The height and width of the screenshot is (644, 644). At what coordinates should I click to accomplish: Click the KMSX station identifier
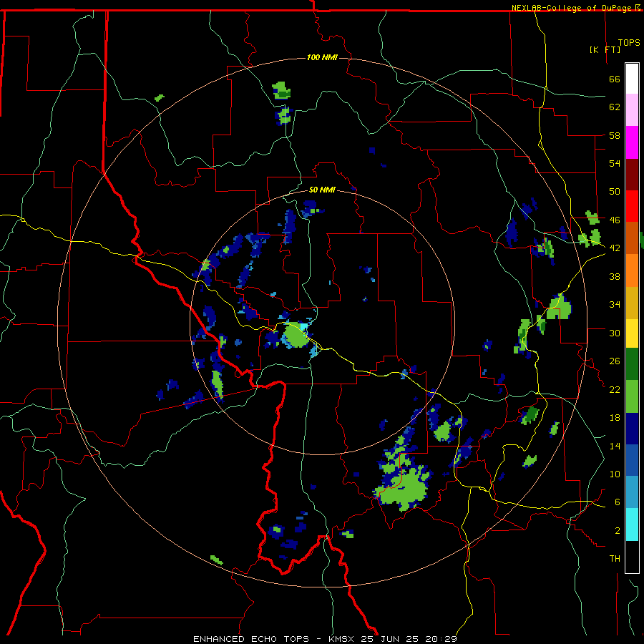click(x=341, y=639)
